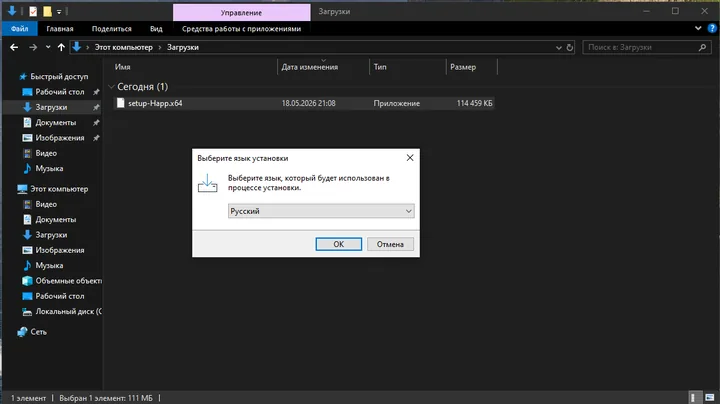Switch to large thumbnails view icon
This screenshot has height=404, width=720.
709,398
